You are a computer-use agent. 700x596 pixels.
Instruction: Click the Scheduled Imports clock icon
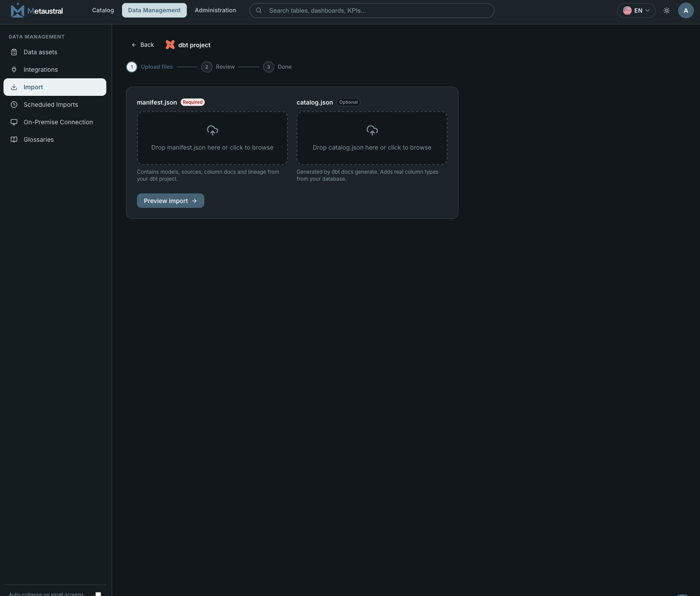(x=14, y=105)
